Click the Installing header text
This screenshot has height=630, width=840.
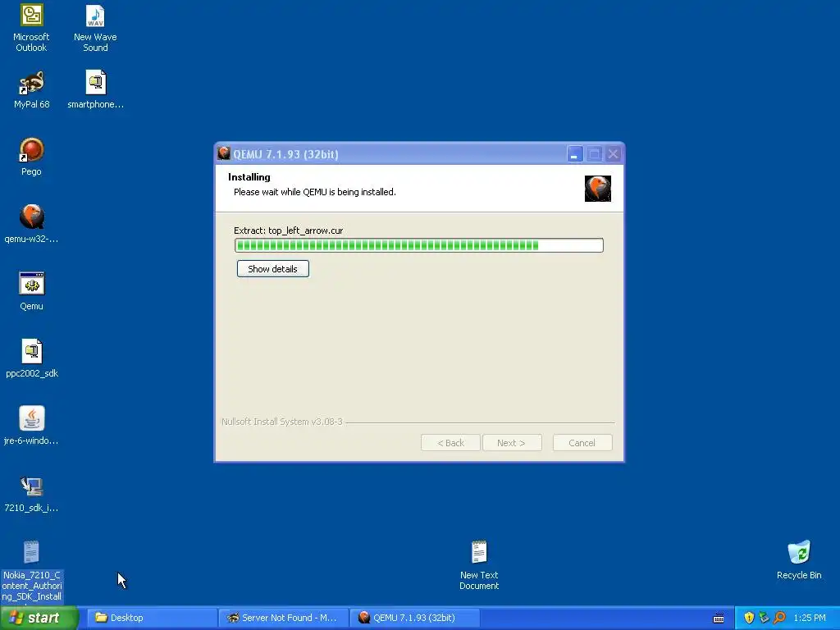249,177
